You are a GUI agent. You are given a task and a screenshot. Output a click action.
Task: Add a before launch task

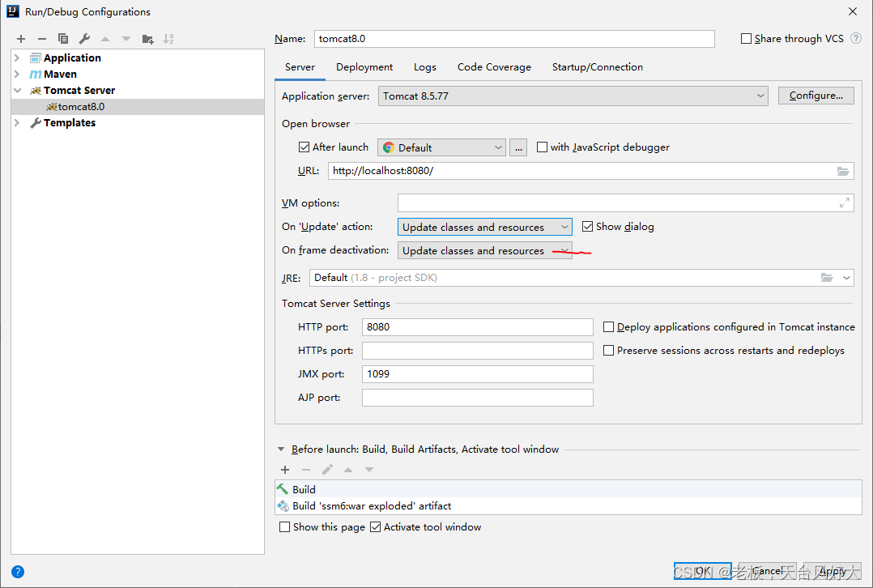click(x=285, y=470)
